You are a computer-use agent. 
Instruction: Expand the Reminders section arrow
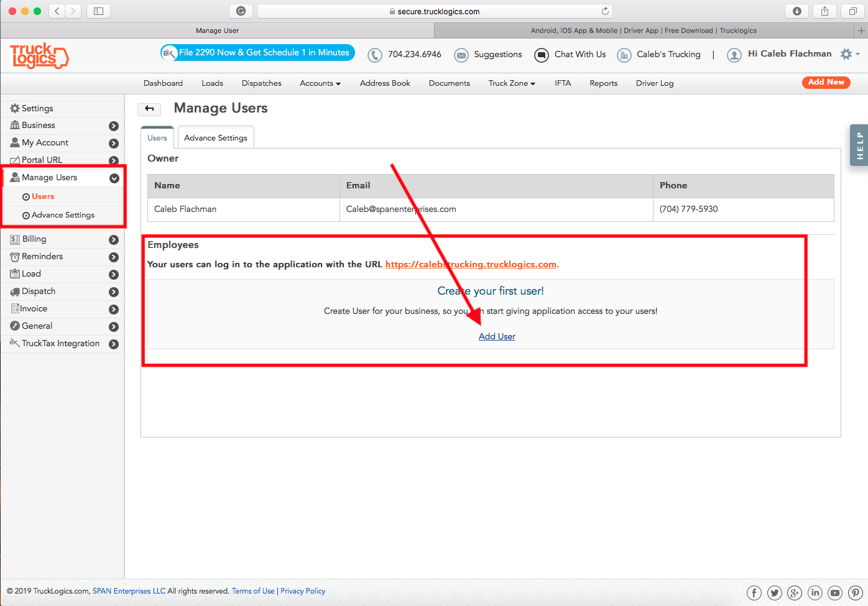(114, 257)
